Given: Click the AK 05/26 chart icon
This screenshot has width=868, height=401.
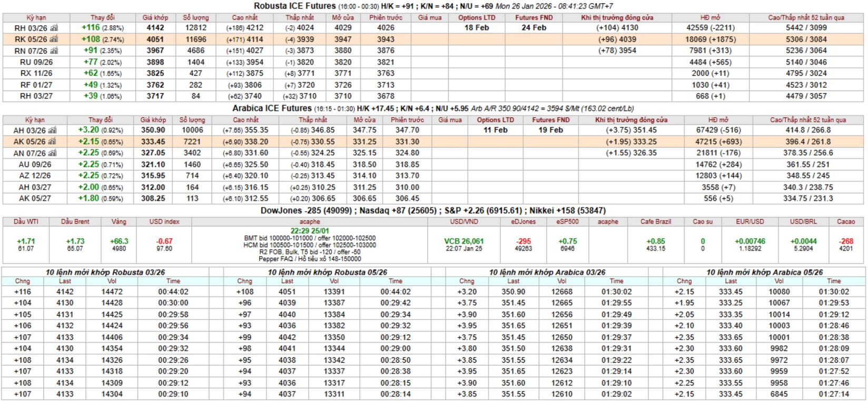Looking at the screenshot, I should (x=53, y=142).
